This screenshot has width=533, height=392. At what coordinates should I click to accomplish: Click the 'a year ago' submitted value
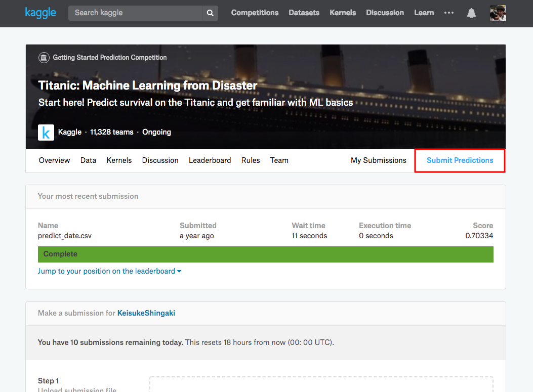(197, 236)
